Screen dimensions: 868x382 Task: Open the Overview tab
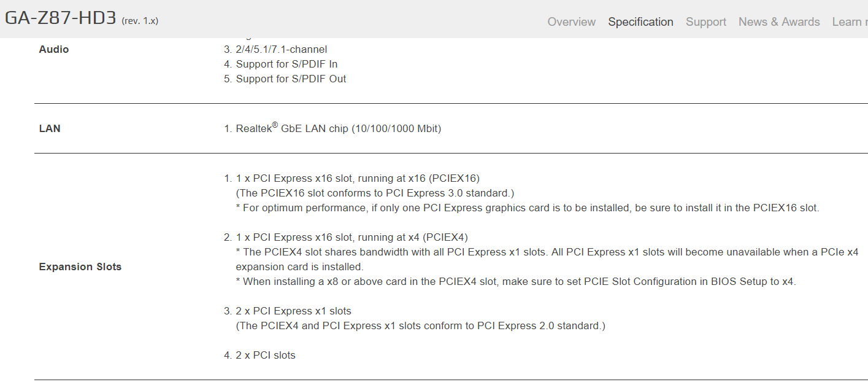click(x=571, y=22)
